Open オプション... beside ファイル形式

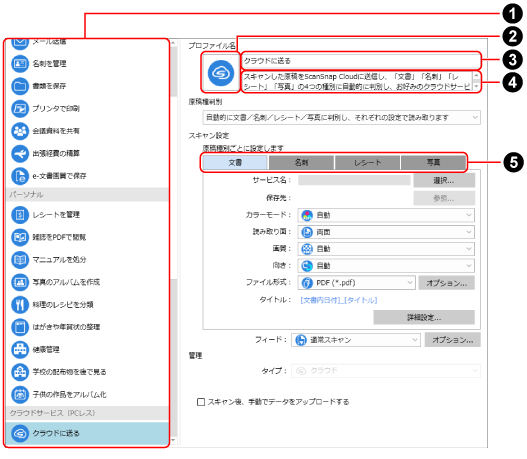pos(447,283)
